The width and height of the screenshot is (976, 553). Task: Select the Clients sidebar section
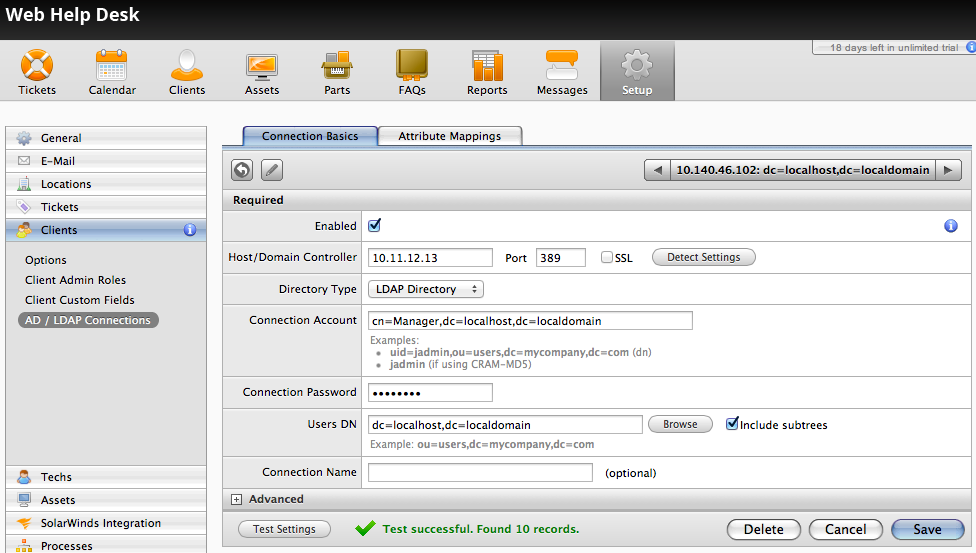pyautogui.click(x=106, y=230)
